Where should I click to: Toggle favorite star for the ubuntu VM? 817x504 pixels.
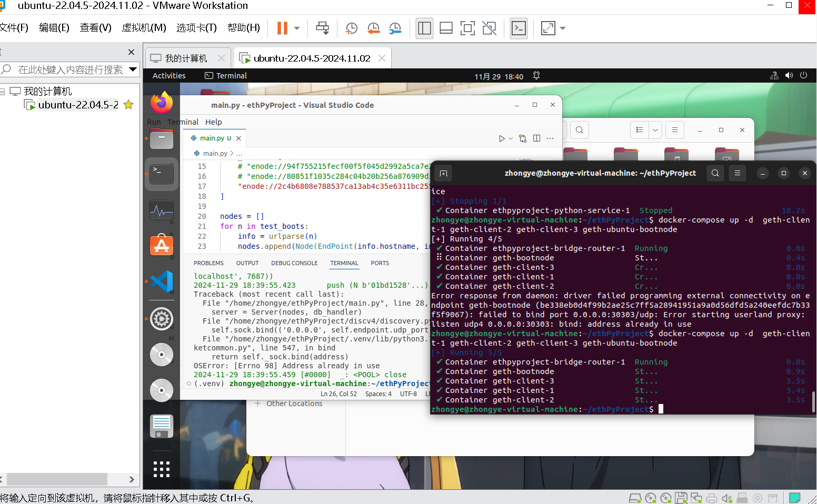128,105
